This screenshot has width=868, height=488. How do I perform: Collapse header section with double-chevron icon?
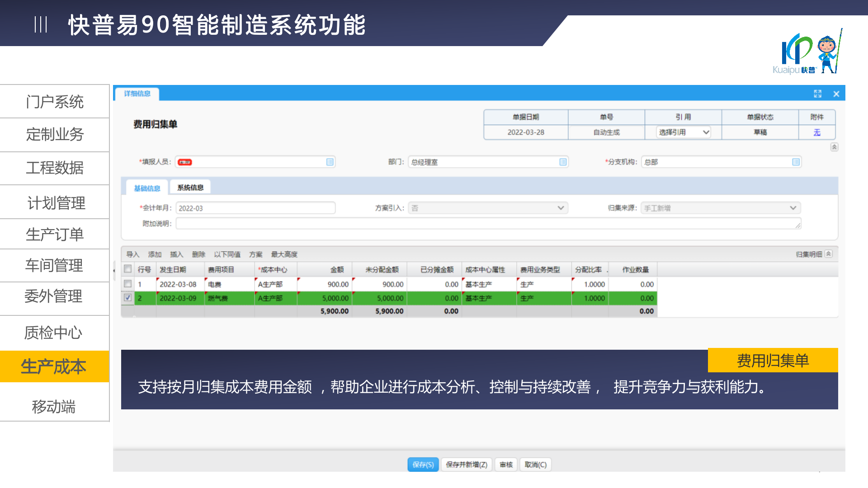(834, 147)
